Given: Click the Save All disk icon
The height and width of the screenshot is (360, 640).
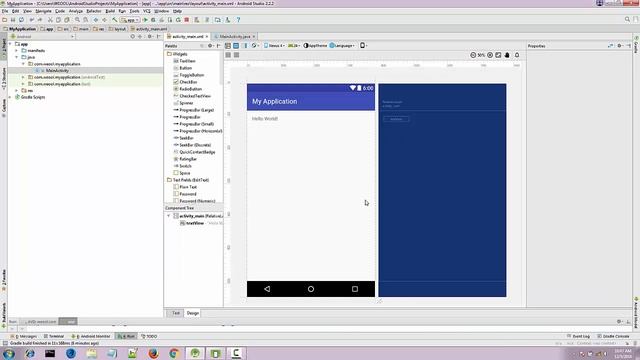Looking at the screenshot, I should (13, 20).
